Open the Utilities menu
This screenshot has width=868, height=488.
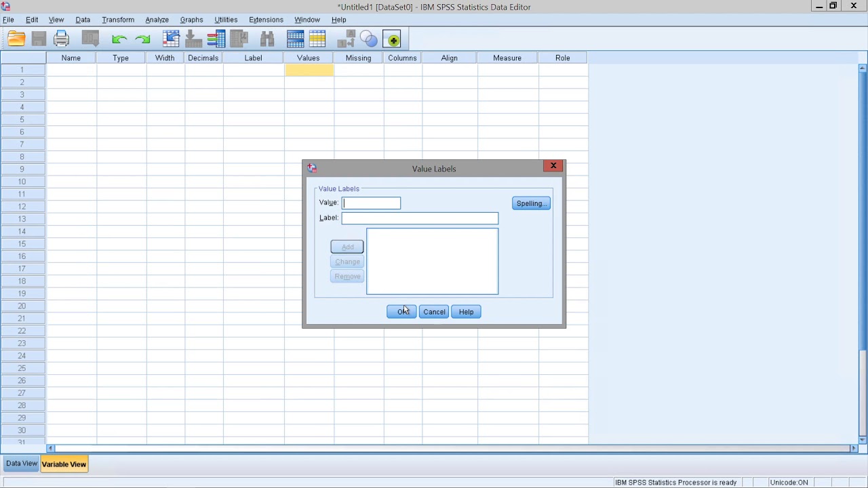pyautogui.click(x=226, y=20)
